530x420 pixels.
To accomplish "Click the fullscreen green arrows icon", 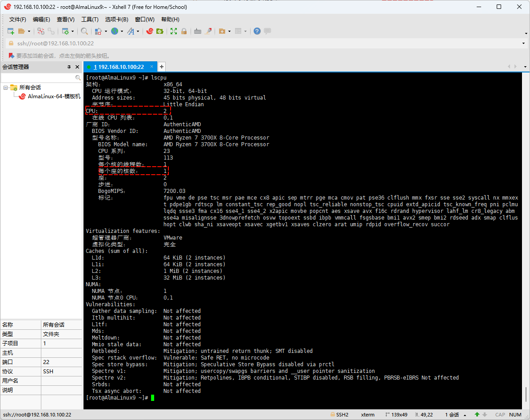I will point(174,31).
